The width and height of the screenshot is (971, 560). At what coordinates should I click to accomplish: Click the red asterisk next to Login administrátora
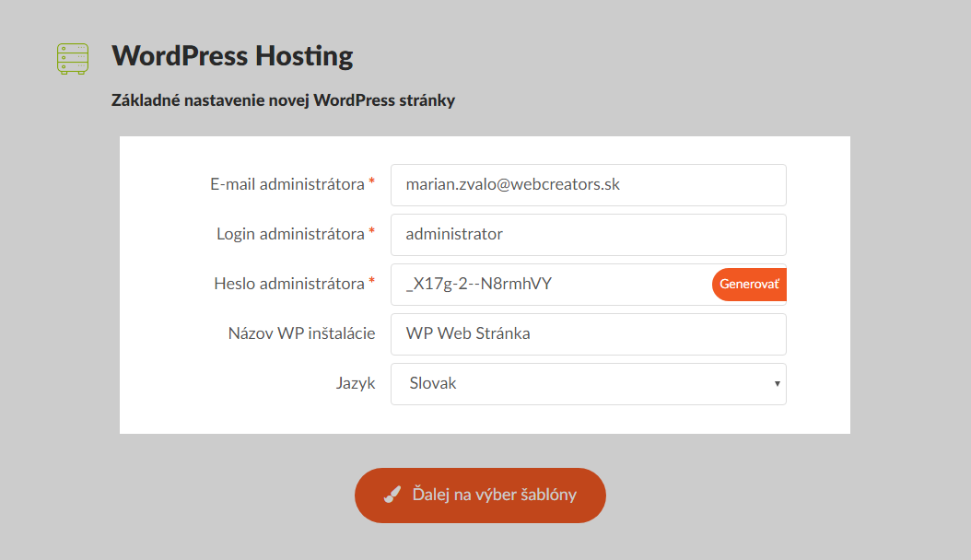371,234
